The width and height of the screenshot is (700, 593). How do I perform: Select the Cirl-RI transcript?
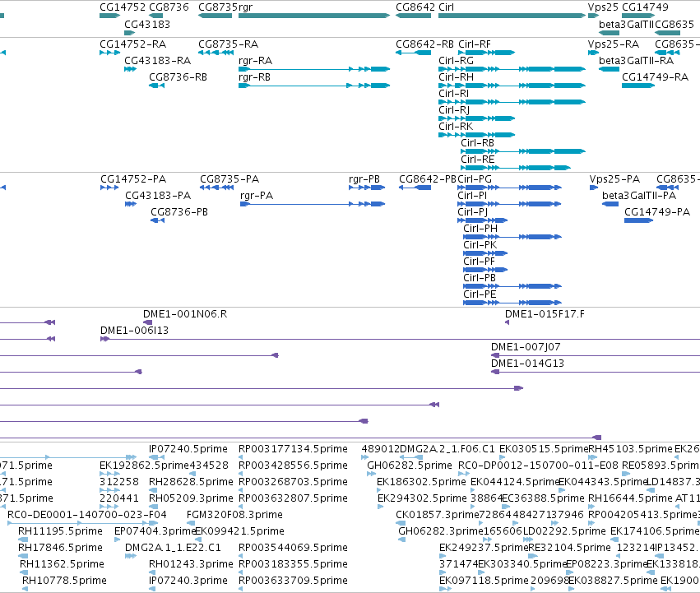(453, 94)
